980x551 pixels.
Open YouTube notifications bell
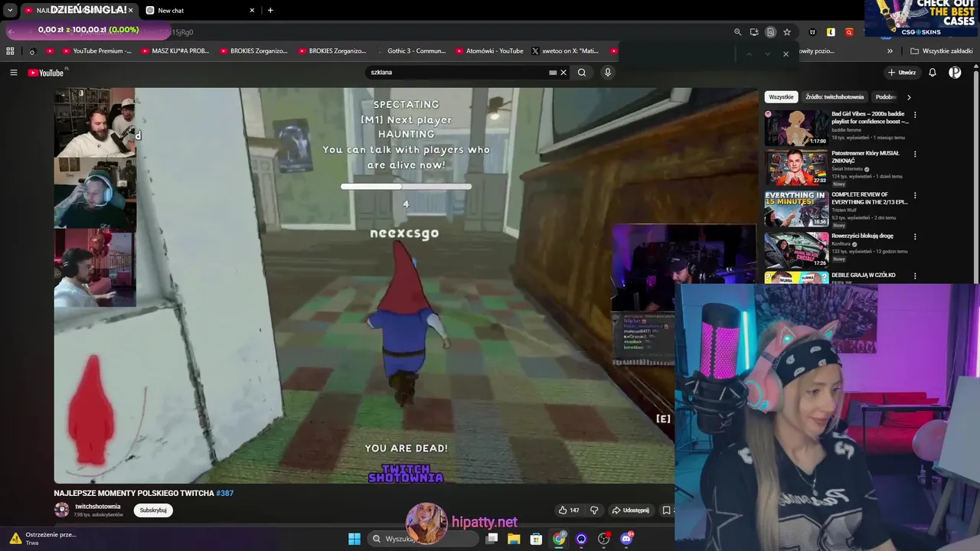click(x=933, y=73)
